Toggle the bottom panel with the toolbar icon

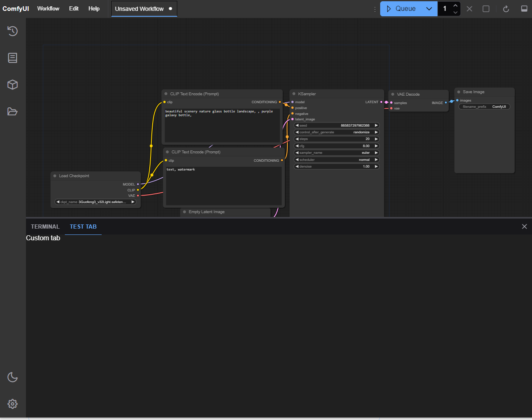(x=524, y=8)
